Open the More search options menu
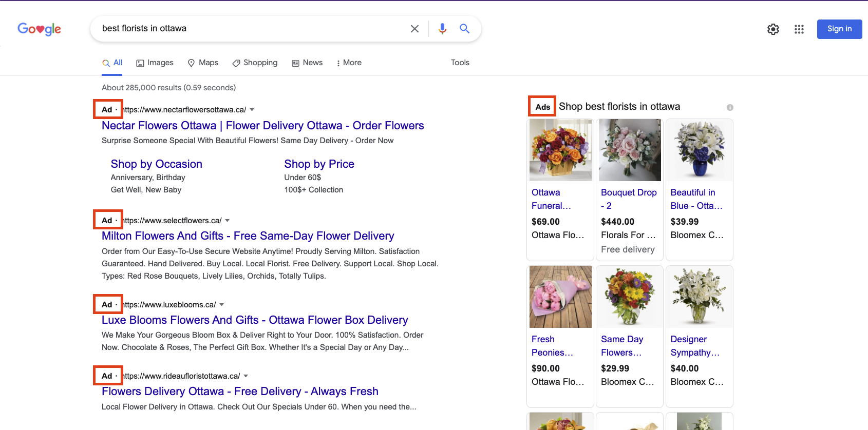868x430 pixels. (349, 63)
